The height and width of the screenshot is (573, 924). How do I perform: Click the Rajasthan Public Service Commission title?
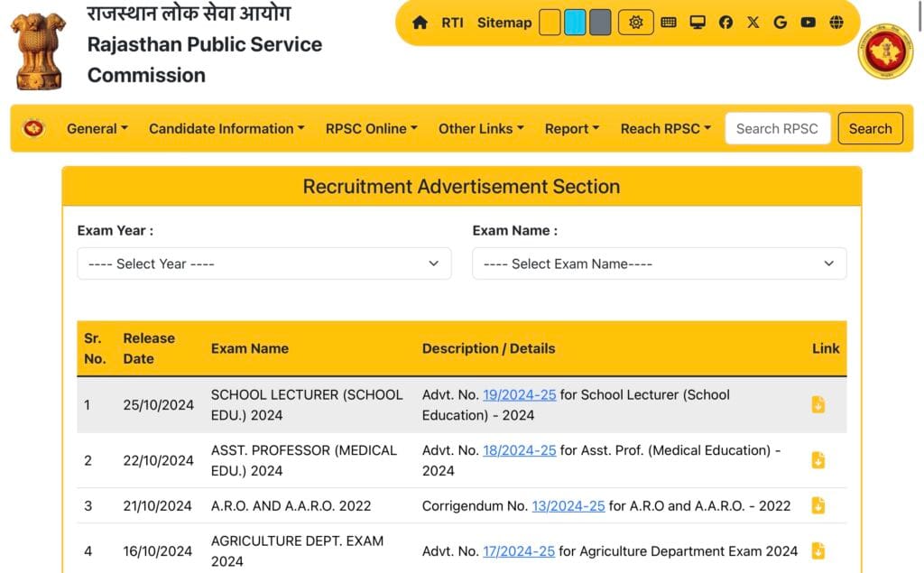pyautogui.click(x=205, y=60)
